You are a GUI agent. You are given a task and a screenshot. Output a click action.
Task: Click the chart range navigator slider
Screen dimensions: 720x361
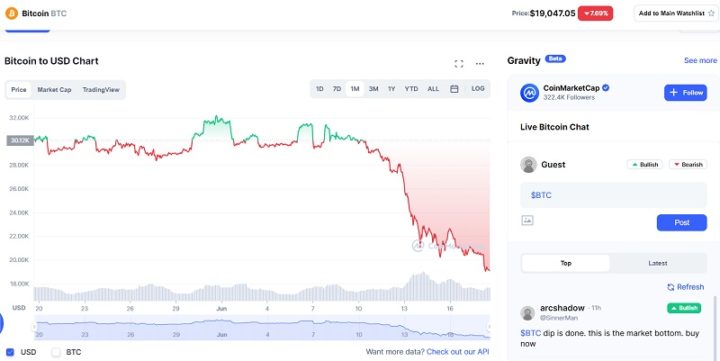262,327
